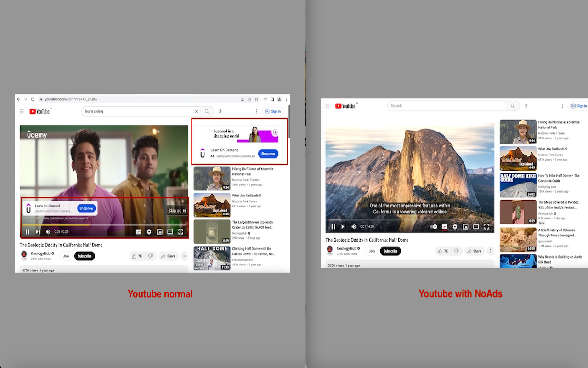Open the more actions dots beside Share in the NoAds window
The height and width of the screenshot is (368, 588).
point(490,251)
